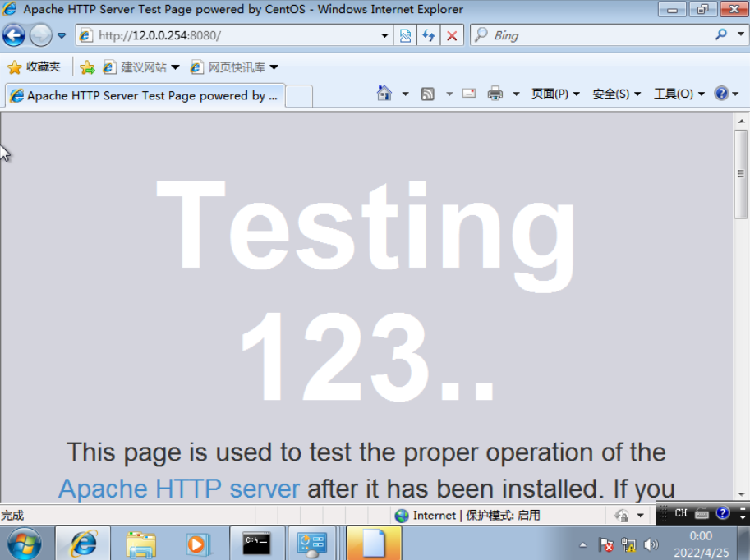
Task: Click the search magnifier button
Action: [720, 34]
